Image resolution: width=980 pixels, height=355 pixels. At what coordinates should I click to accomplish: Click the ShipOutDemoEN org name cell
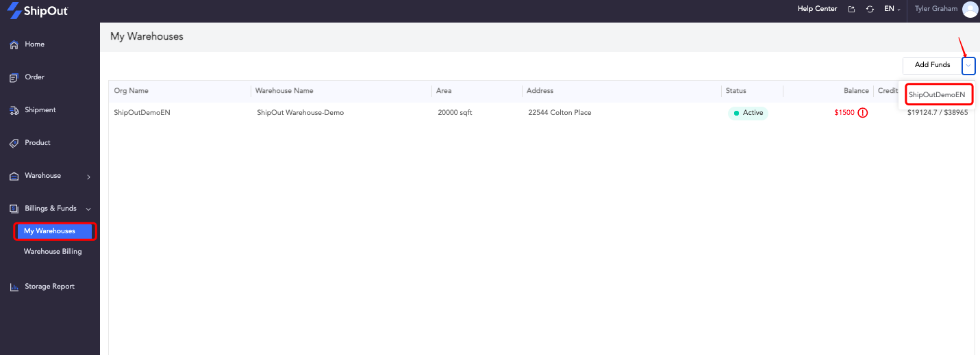click(x=142, y=113)
